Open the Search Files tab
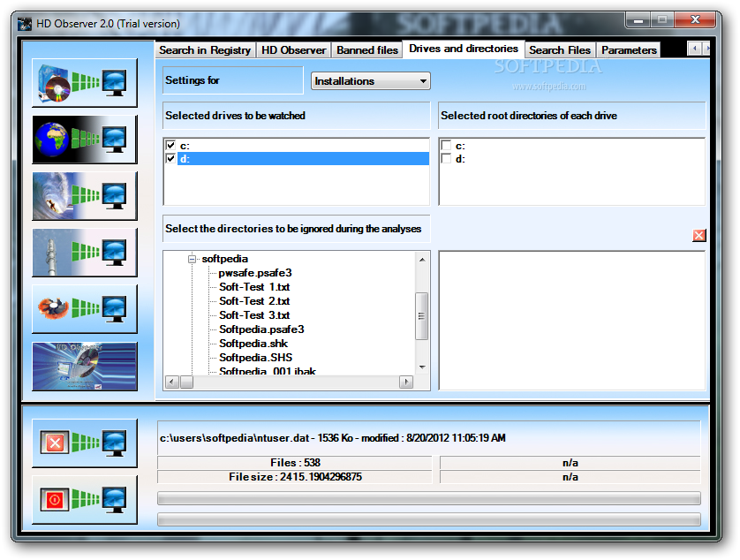The image size is (740, 560). (560, 50)
